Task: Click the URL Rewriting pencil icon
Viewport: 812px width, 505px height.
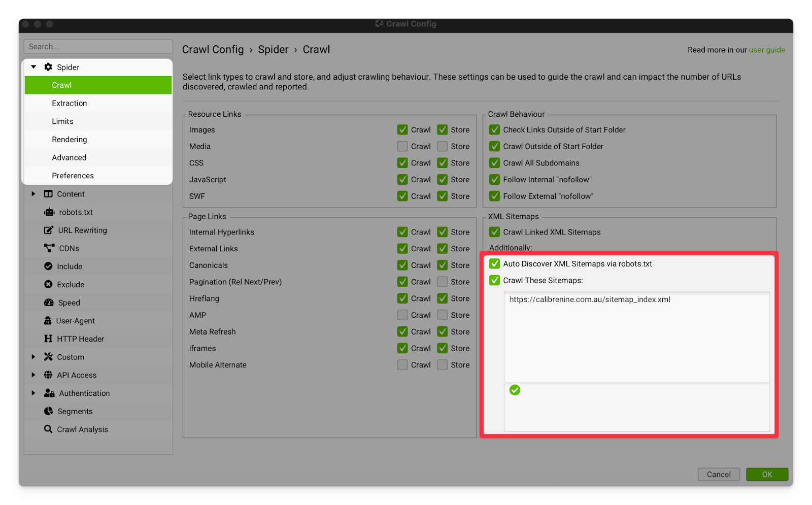Action: coord(48,230)
